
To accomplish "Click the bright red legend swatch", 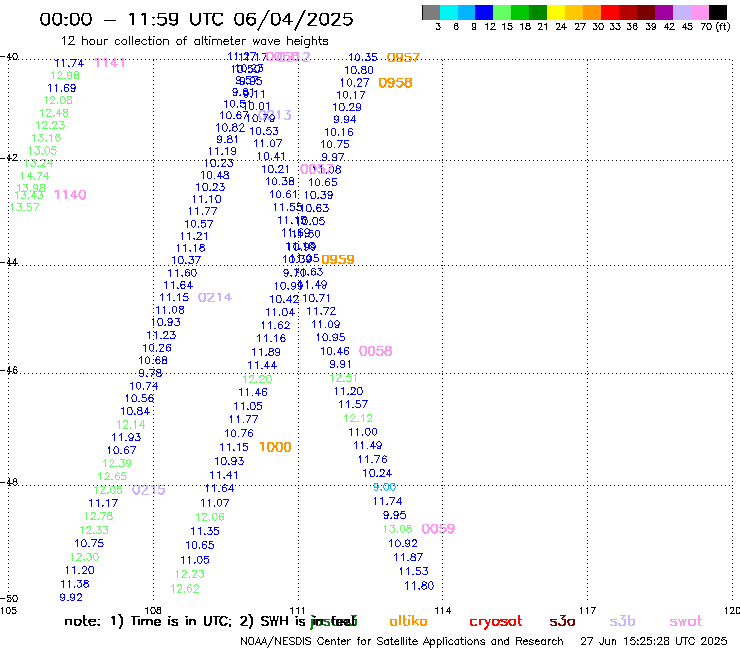I will (x=610, y=12).
